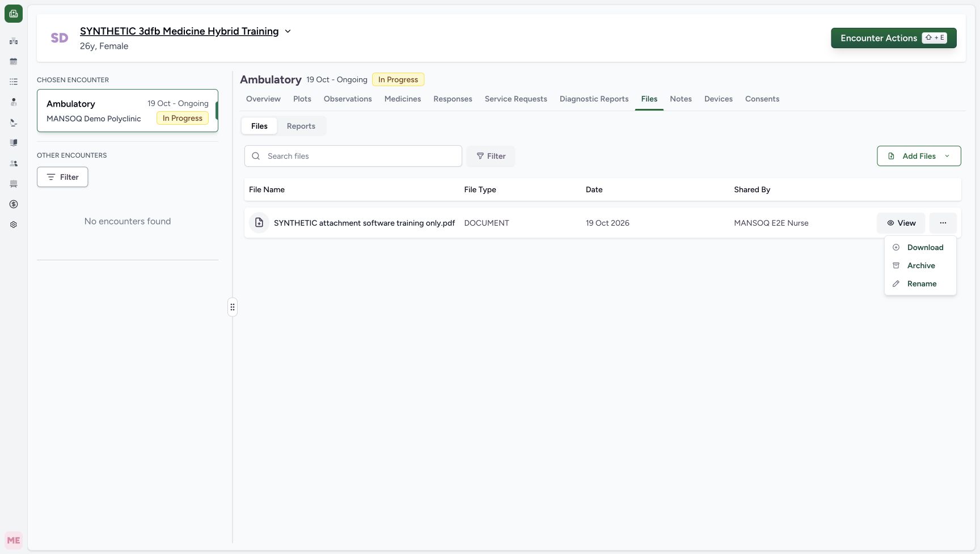Image resolution: width=980 pixels, height=554 pixels.
Task: Switch to the Overview tab
Action: pos(263,99)
